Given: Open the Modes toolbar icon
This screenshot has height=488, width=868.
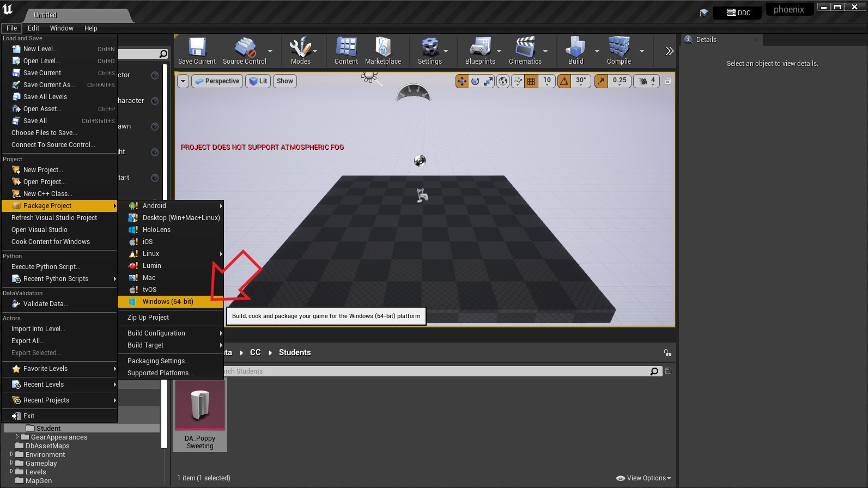Looking at the screenshot, I should click(300, 51).
